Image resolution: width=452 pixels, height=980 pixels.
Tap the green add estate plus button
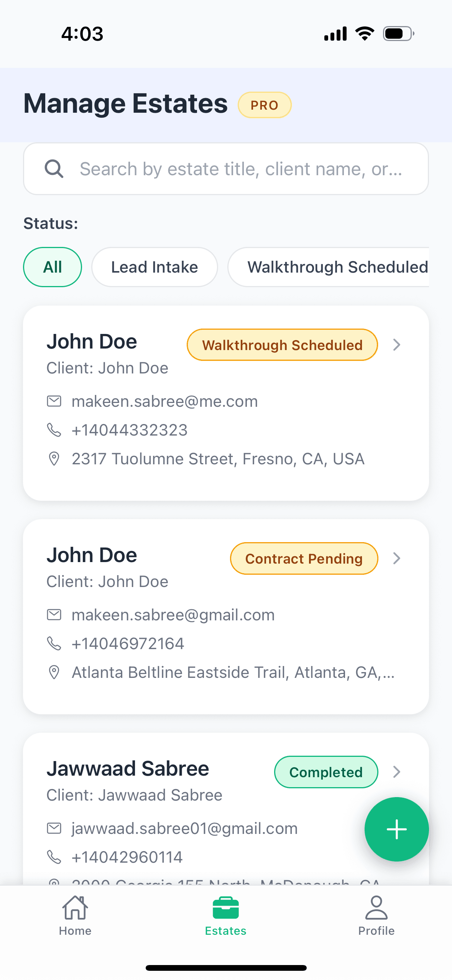(396, 829)
